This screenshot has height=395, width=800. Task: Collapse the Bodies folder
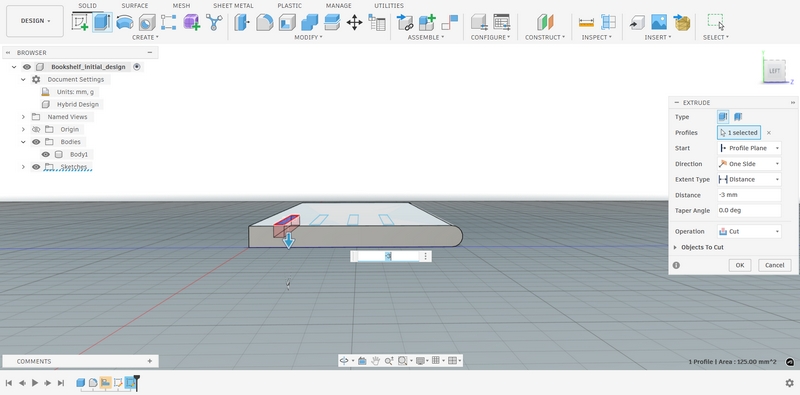pyautogui.click(x=23, y=142)
